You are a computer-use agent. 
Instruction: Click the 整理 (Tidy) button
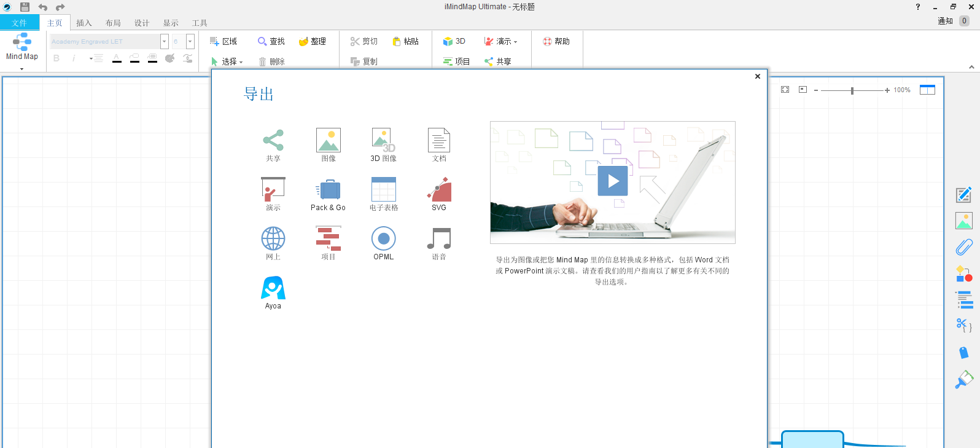click(x=312, y=41)
